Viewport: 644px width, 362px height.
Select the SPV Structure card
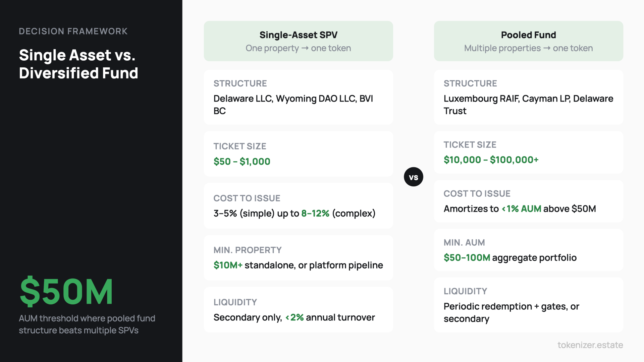tap(298, 97)
